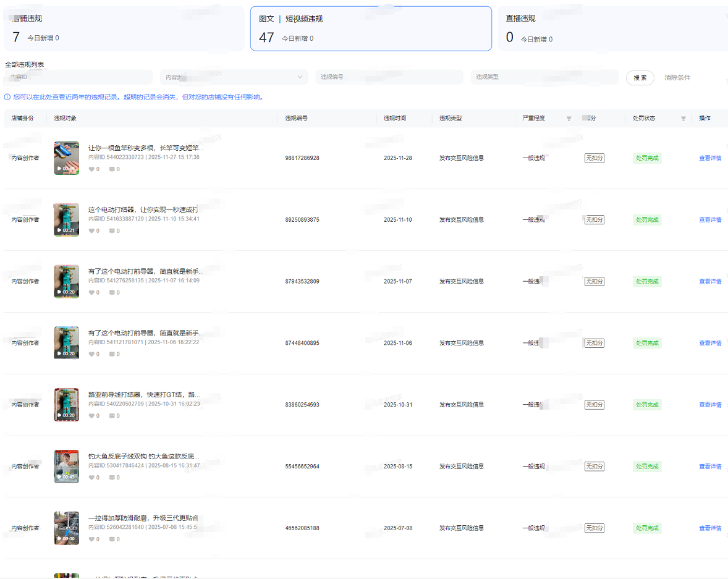Click the comment icon under 钓大鱼反底子线双钩 video
This screenshot has height=579, width=728.
coord(112,478)
